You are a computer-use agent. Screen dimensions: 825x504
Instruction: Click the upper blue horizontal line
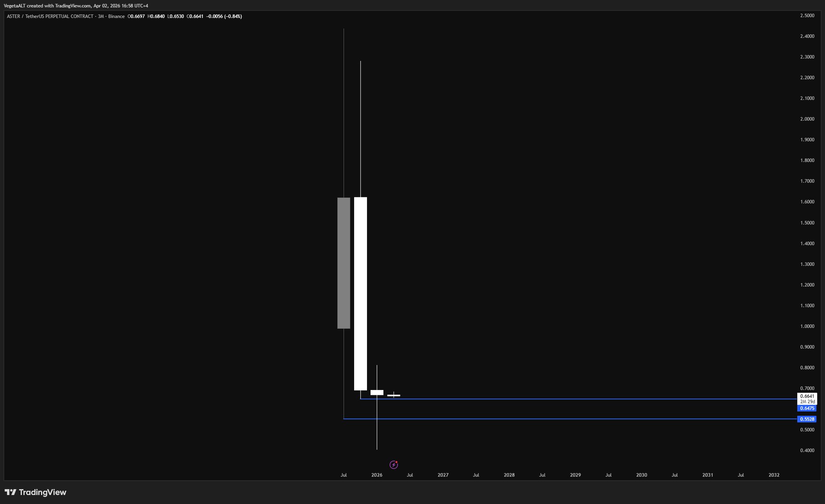pyautogui.click(x=564, y=399)
